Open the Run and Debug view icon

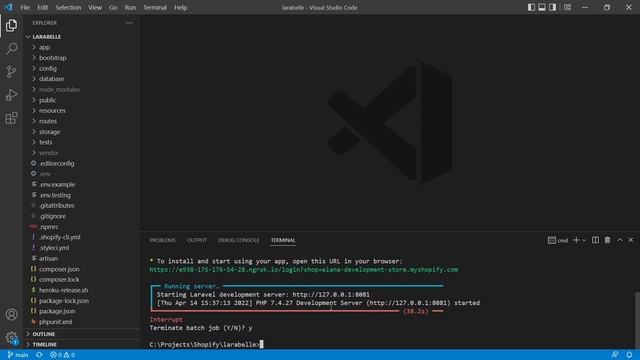(11, 95)
